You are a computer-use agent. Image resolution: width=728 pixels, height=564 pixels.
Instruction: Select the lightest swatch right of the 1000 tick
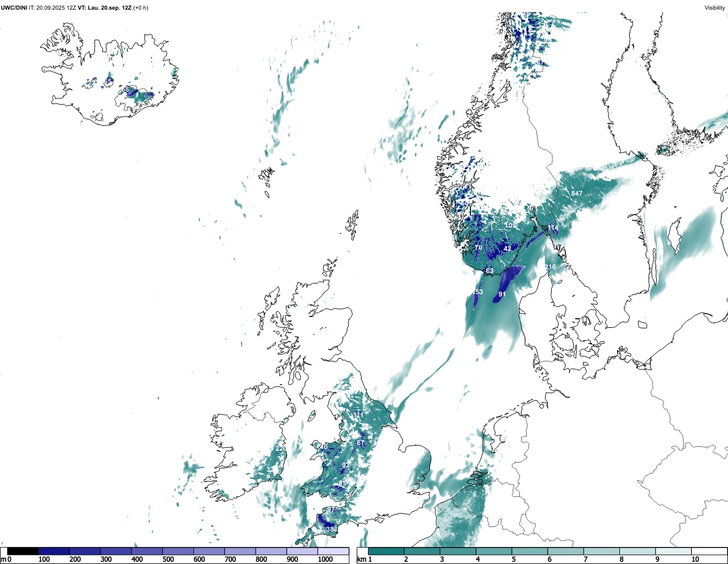click(333, 551)
